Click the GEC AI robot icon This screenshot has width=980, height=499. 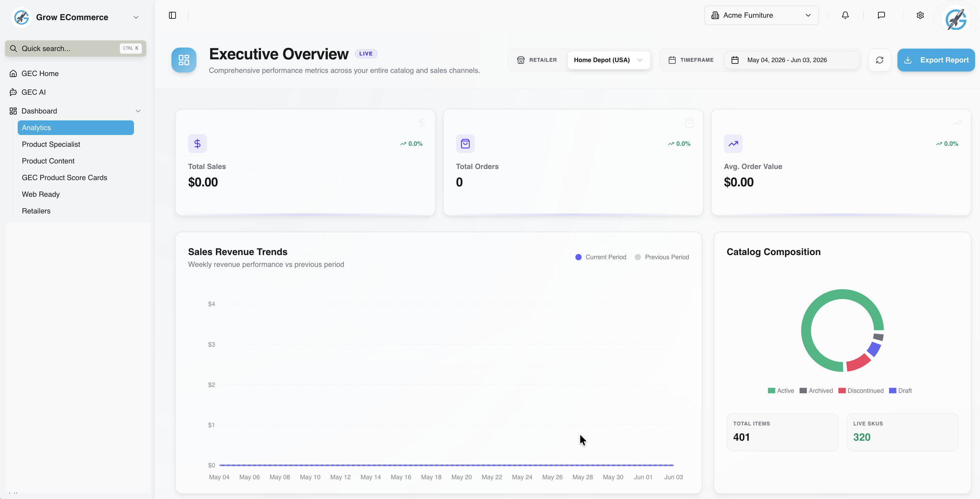coord(13,92)
